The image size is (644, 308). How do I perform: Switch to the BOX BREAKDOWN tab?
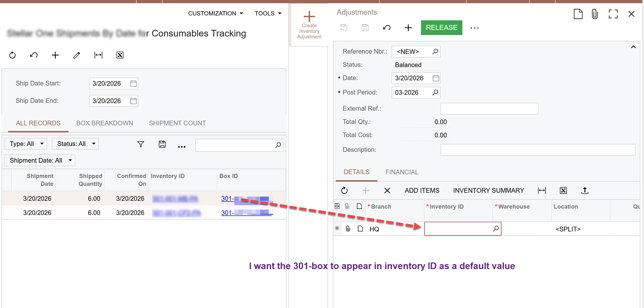pyautogui.click(x=105, y=123)
